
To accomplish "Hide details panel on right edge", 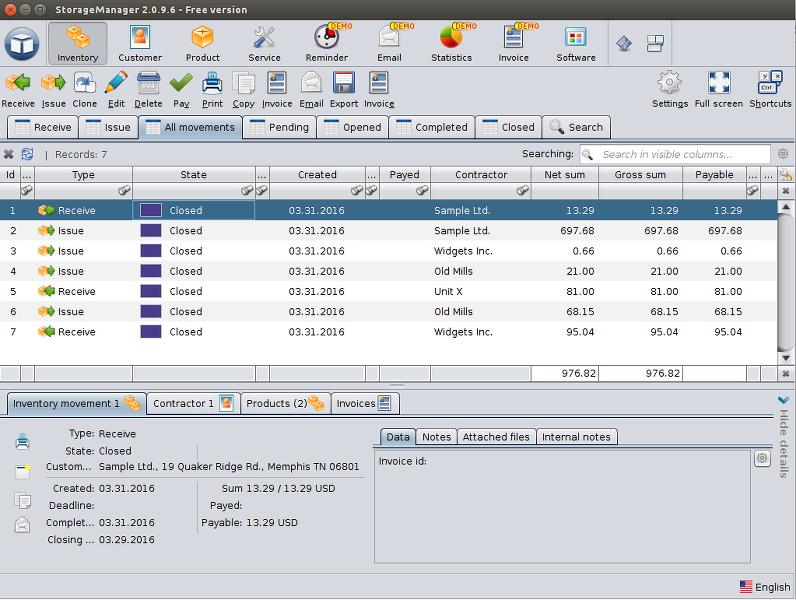I will 784,438.
